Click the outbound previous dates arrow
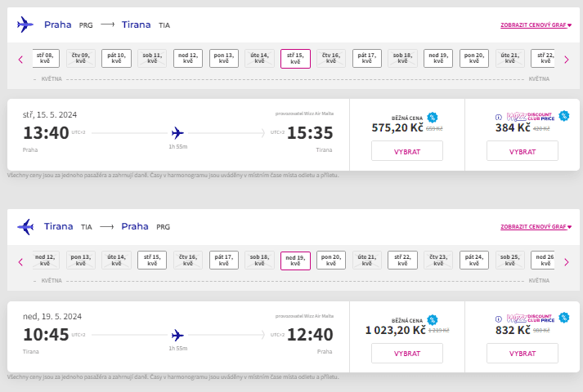 click(20, 60)
